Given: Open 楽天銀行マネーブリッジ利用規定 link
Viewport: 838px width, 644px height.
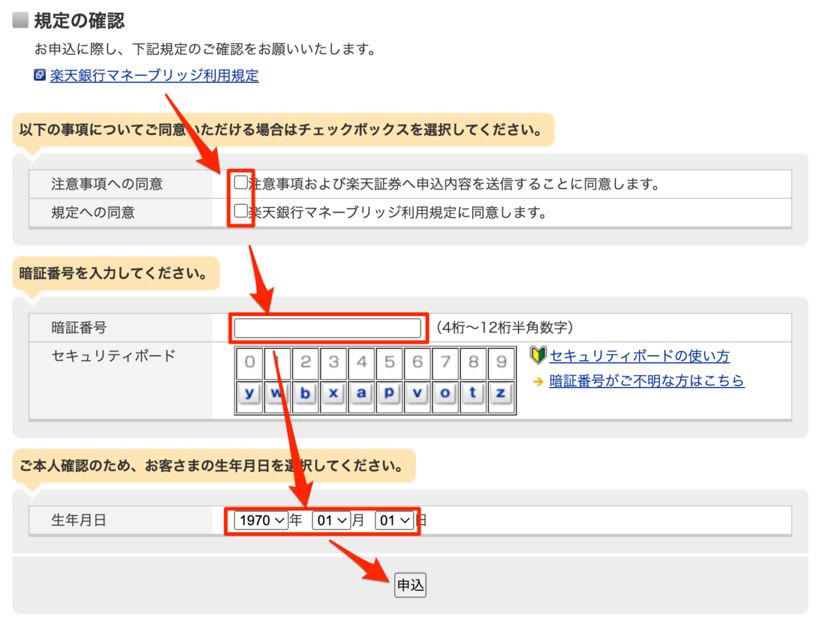Looking at the screenshot, I should [154, 76].
